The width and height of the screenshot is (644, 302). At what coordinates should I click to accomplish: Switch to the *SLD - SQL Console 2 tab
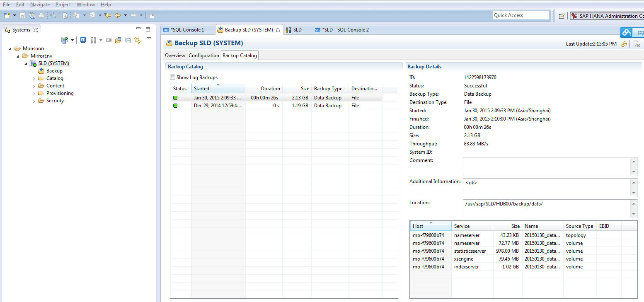pos(345,30)
